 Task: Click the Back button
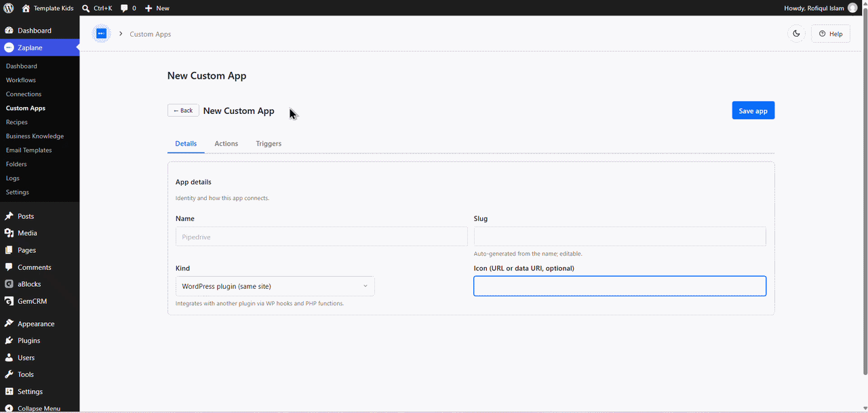pos(183,111)
